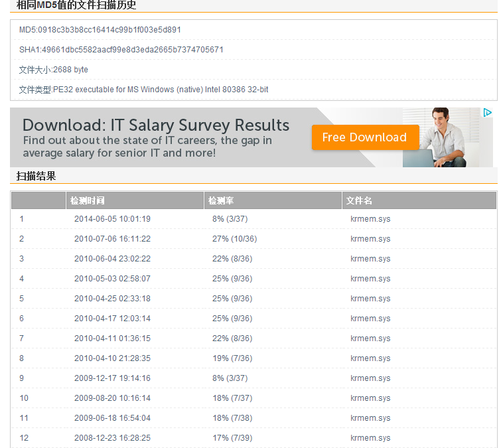
Task: Click scan date 2008-12-23 16:28:25
Action: [x=112, y=438]
